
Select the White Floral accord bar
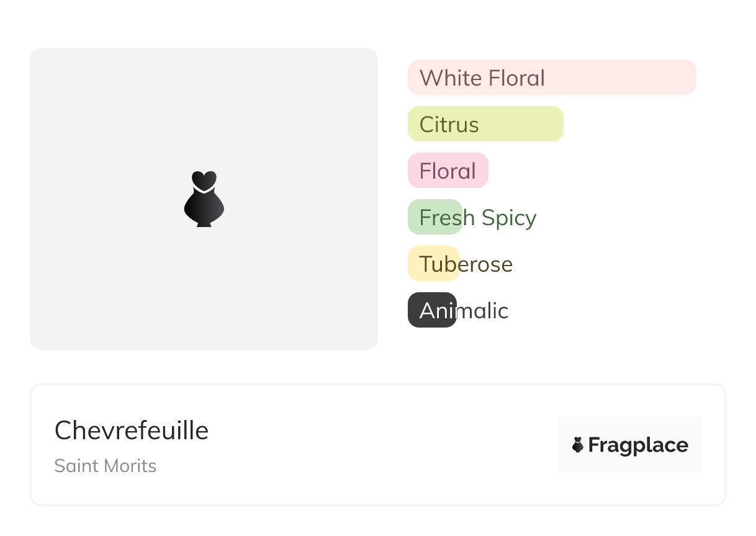pyautogui.click(x=552, y=78)
